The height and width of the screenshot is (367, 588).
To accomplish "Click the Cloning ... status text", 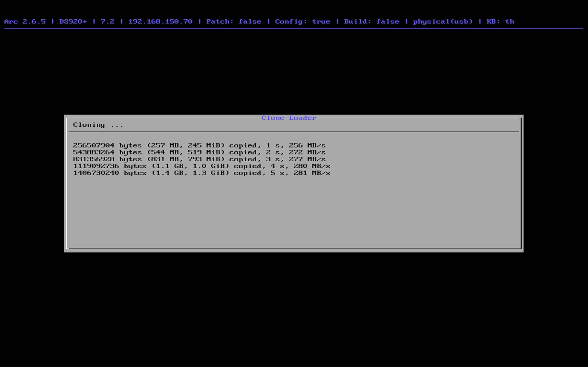I will pos(98,125).
